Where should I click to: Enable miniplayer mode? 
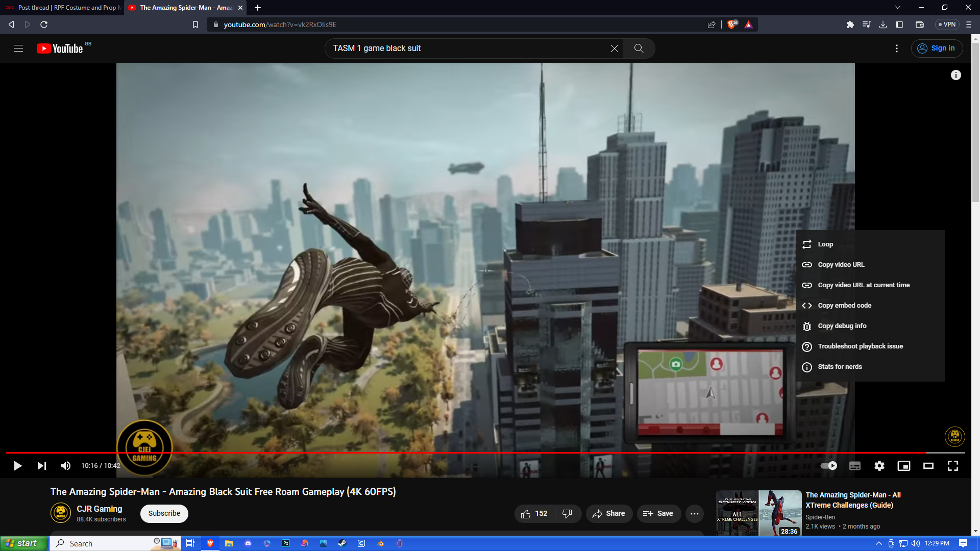point(904,466)
